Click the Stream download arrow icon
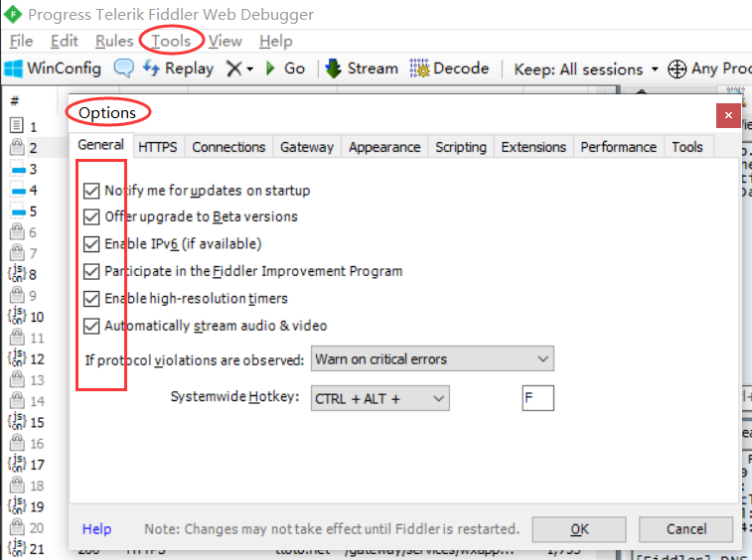This screenshot has width=752, height=560. [333, 69]
